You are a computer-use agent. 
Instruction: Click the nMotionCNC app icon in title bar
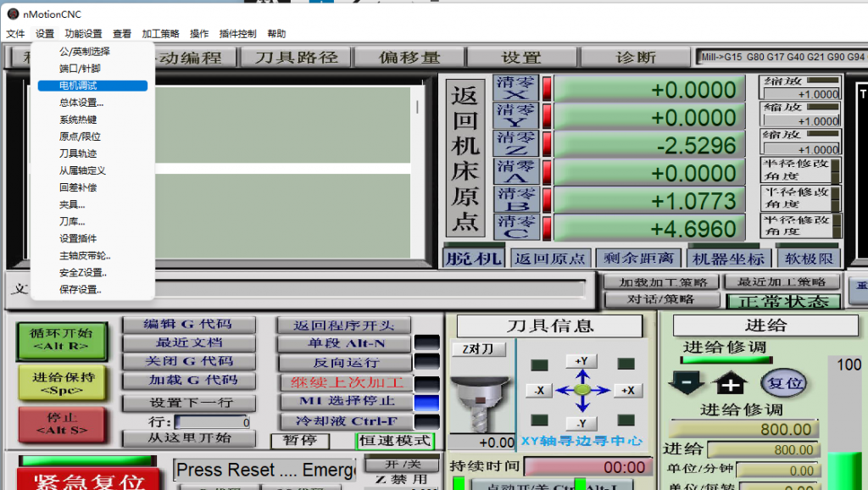13,14
